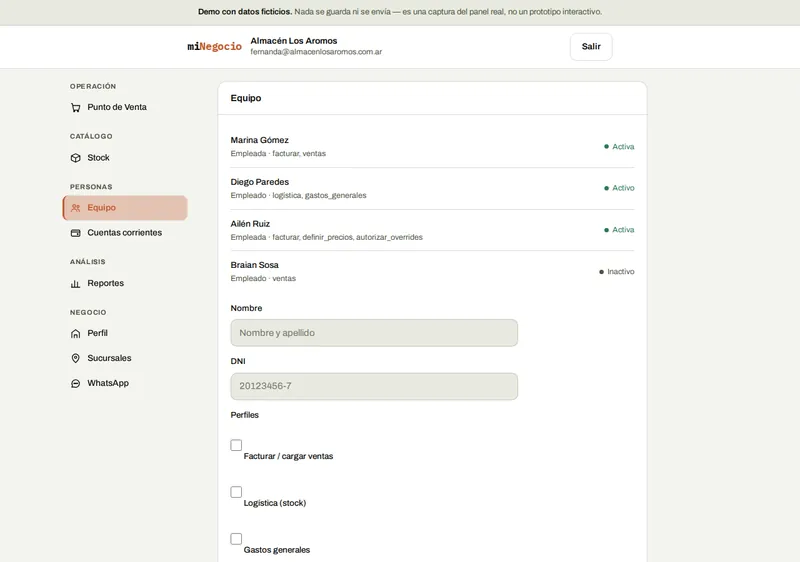Click the Perfiles label

244,415
